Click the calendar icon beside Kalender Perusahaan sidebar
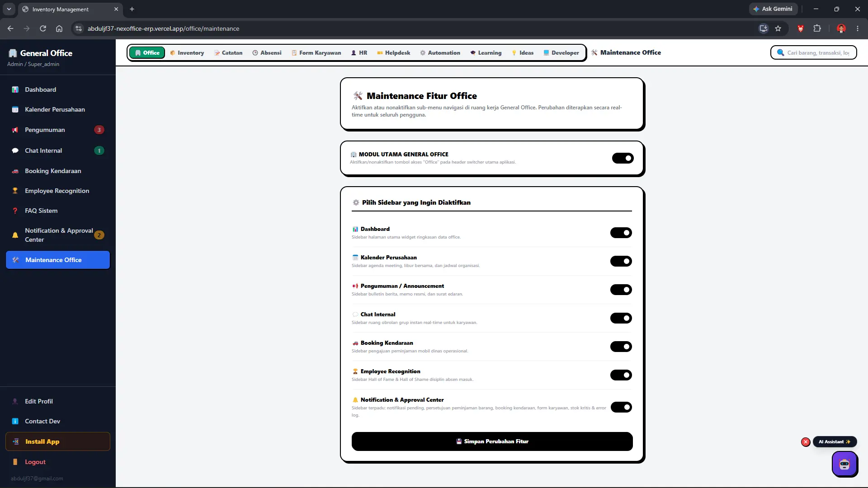This screenshot has width=868, height=488. (x=15, y=109)
